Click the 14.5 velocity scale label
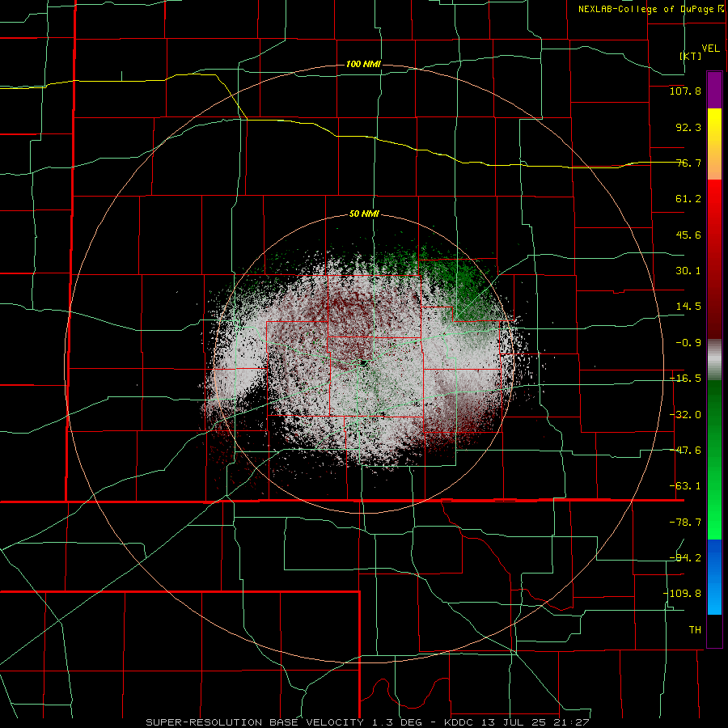The height and width of the screenshot is (728, 728). click(688, 307)
